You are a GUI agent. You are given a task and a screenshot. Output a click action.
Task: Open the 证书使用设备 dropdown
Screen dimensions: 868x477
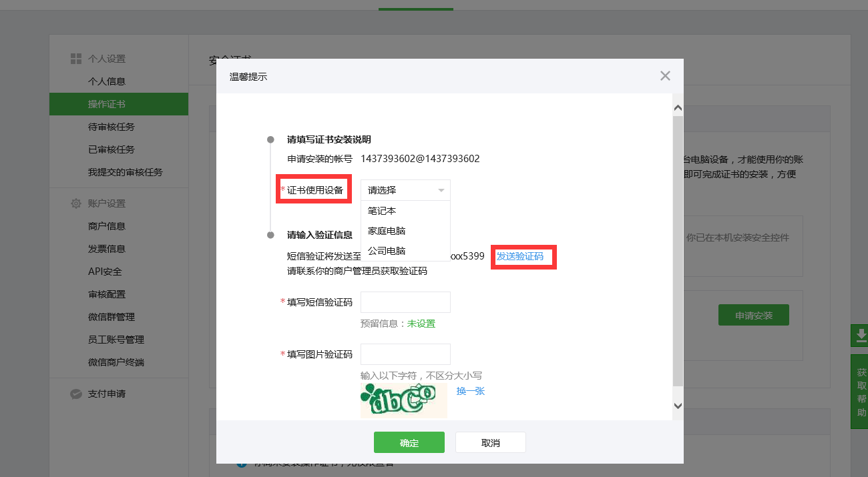(405, 190)
